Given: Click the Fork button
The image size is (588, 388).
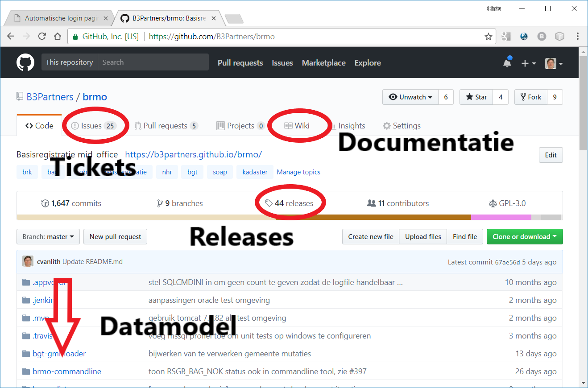Looking at the screenshot, I should (531, 97).
